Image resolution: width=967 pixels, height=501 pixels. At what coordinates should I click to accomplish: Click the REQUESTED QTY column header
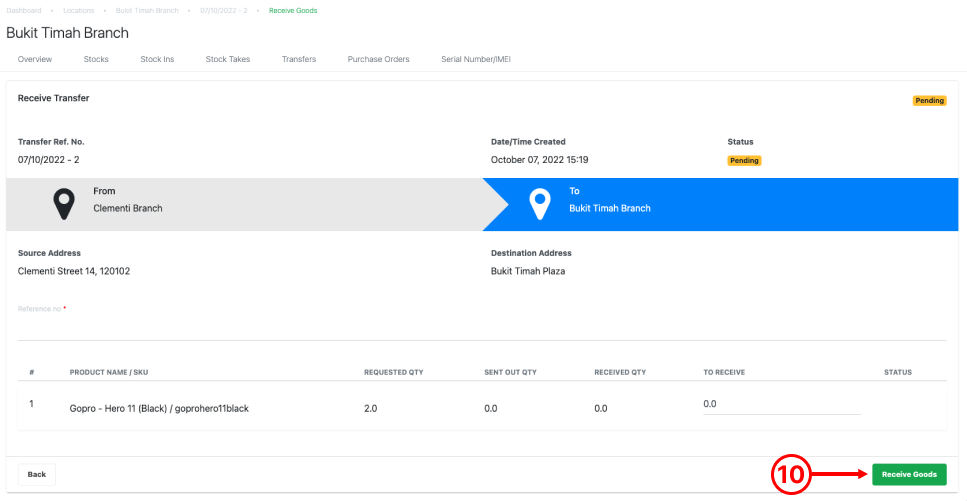click(393, 373)
